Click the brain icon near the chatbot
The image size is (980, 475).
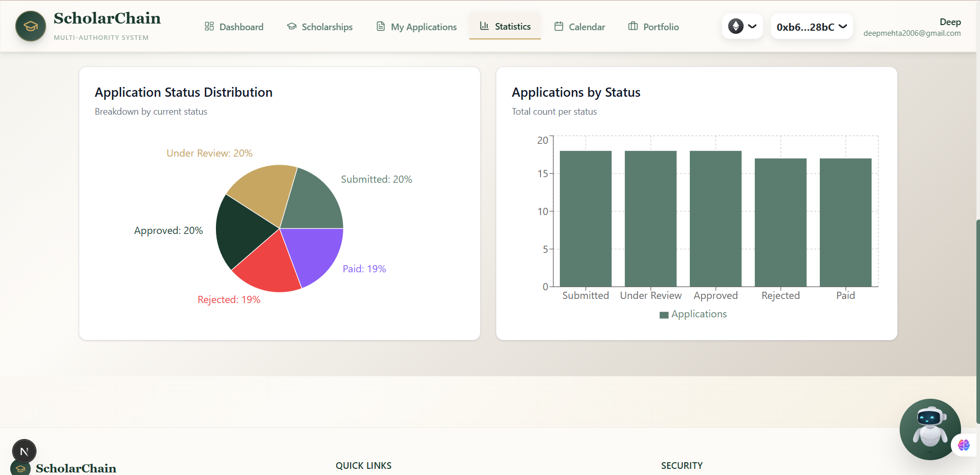coord(964,445)
